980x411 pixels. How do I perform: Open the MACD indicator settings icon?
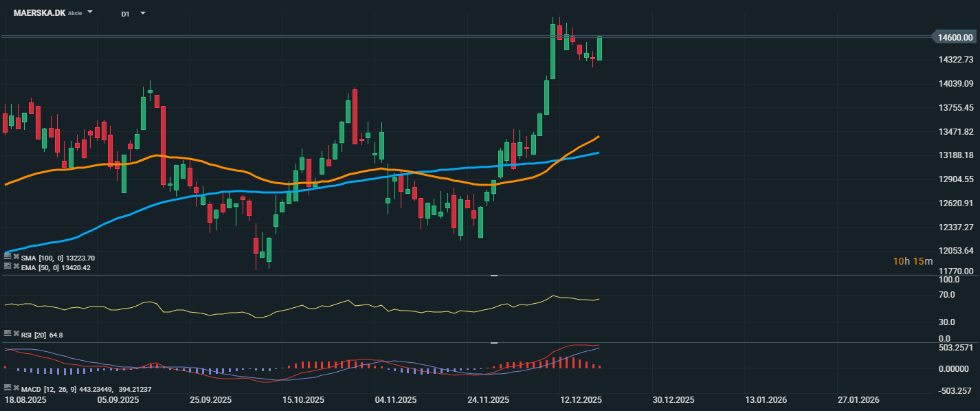pos(8,389)
